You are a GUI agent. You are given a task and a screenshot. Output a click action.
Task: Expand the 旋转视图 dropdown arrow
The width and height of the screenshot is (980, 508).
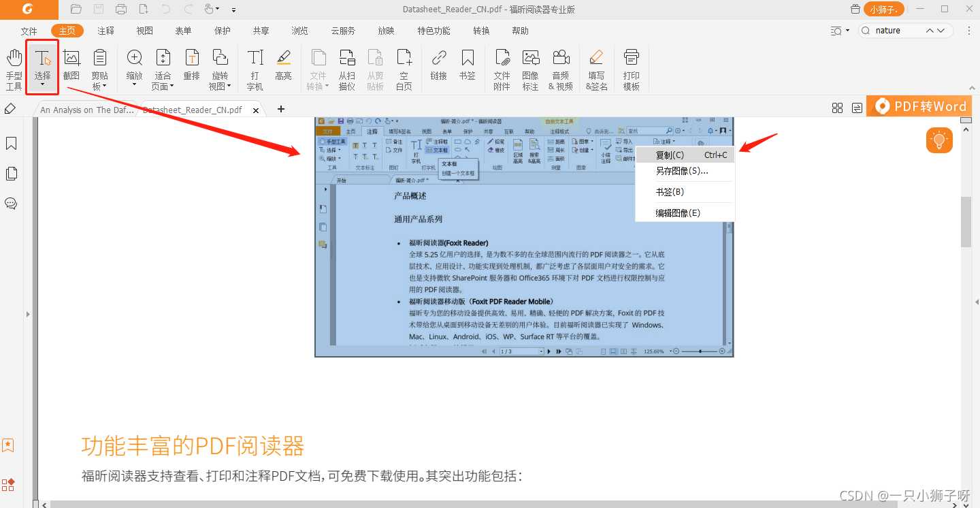[229, 86]
